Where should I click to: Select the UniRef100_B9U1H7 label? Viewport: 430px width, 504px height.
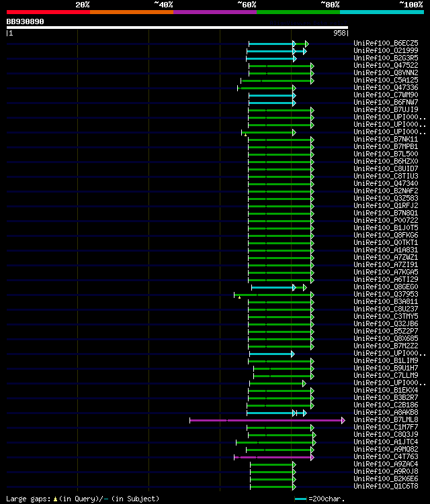(x=386, y=368)
